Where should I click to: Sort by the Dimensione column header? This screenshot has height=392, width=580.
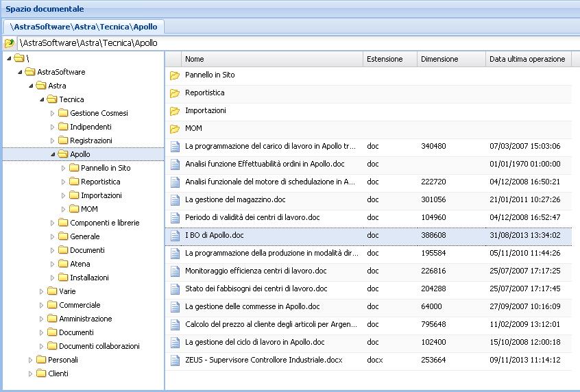[451, 59]
